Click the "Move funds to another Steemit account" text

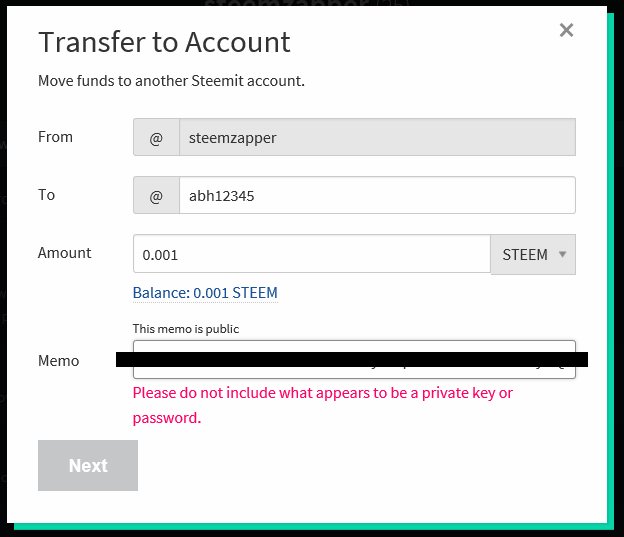171,80
